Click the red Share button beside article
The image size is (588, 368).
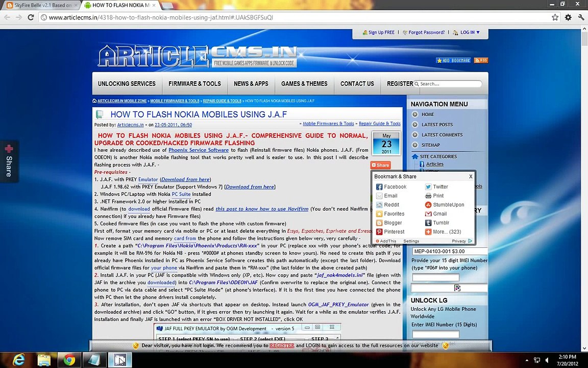point(381,165)
